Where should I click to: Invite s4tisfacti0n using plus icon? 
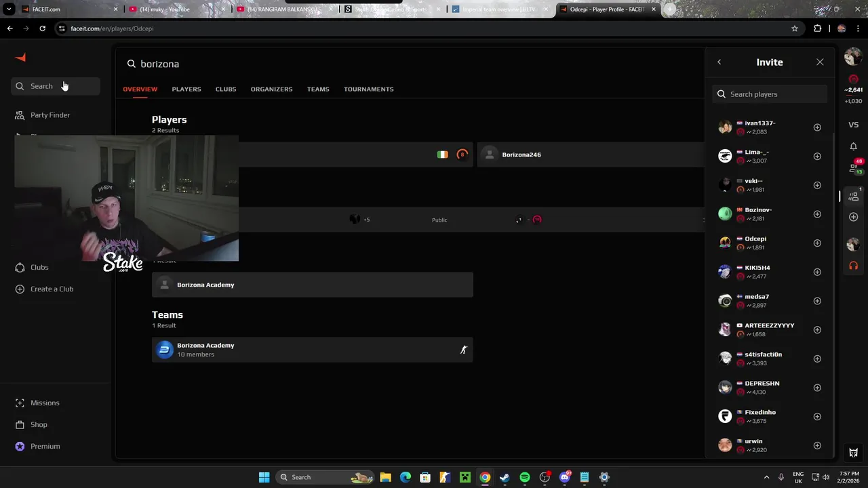[817, 359]
